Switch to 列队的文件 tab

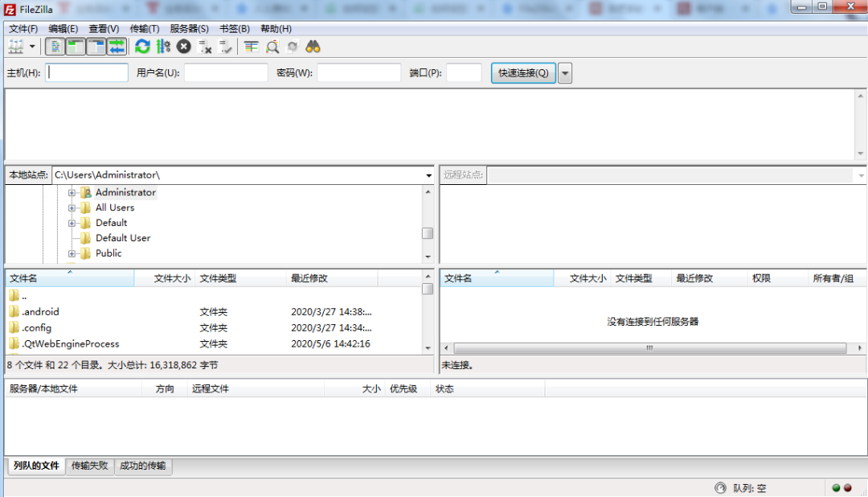pos(36,466)
